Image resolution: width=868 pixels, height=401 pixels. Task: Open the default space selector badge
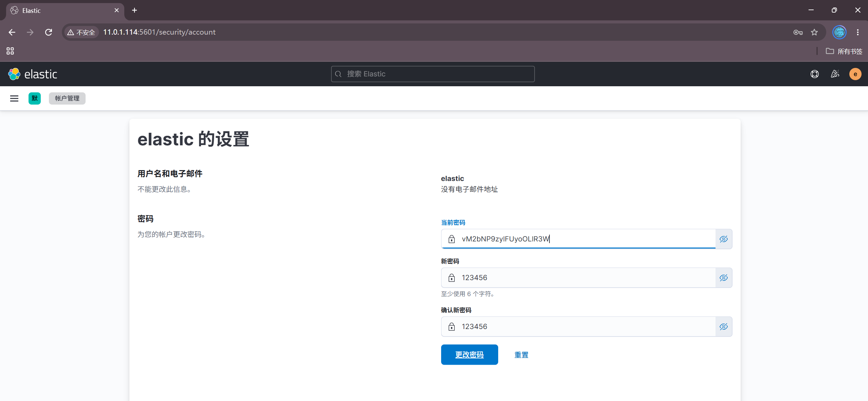pyautogui.click(x=35, y=98)
